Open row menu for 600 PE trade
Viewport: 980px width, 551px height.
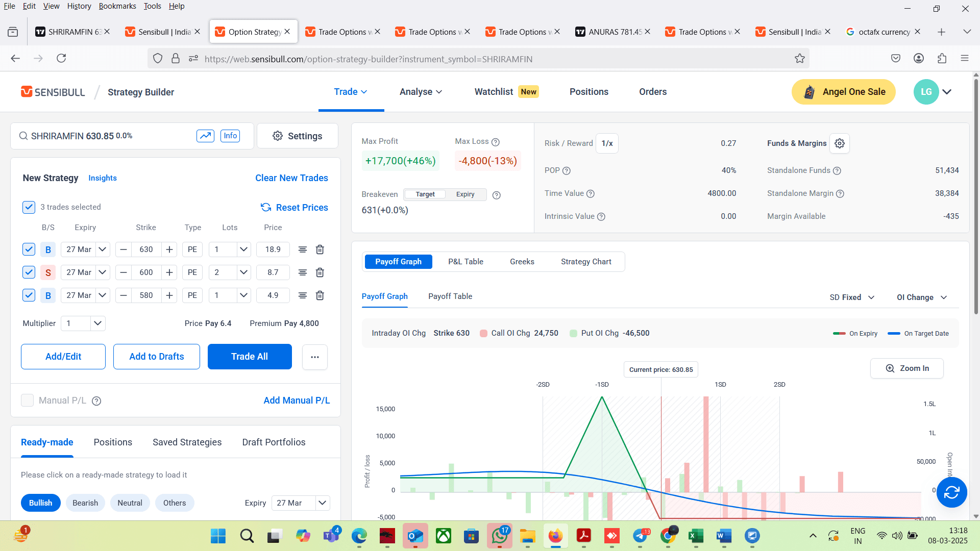(303, 272)
